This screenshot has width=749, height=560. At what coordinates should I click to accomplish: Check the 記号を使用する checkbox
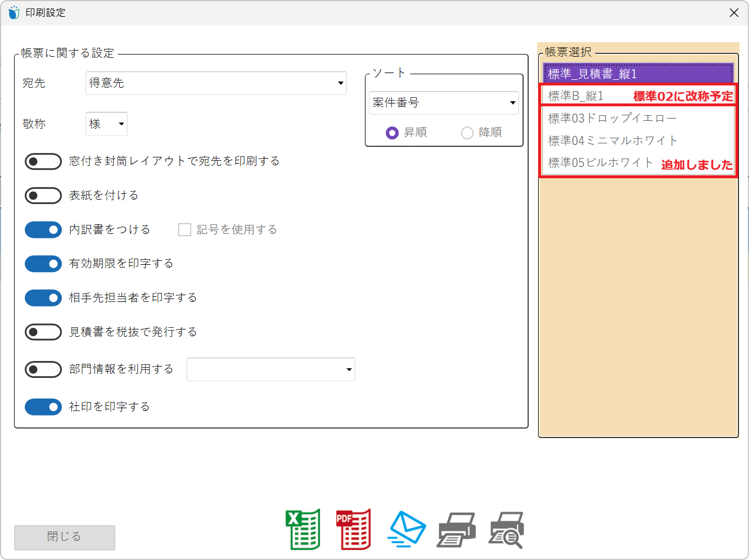pos(184,230)
